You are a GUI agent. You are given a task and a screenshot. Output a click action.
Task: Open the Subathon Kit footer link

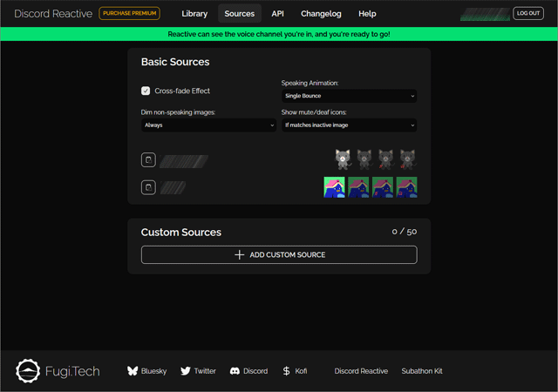(422, 371)
